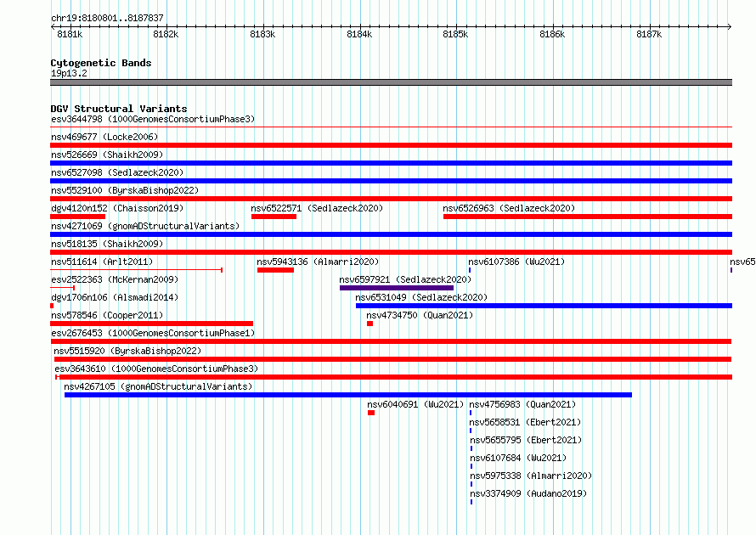Image resolution: width=756 pixels, height=535 pixels.
Task: Open the nsv6040691 Wu2021 label
Action: pyautogui.click(x=415, y=404)
